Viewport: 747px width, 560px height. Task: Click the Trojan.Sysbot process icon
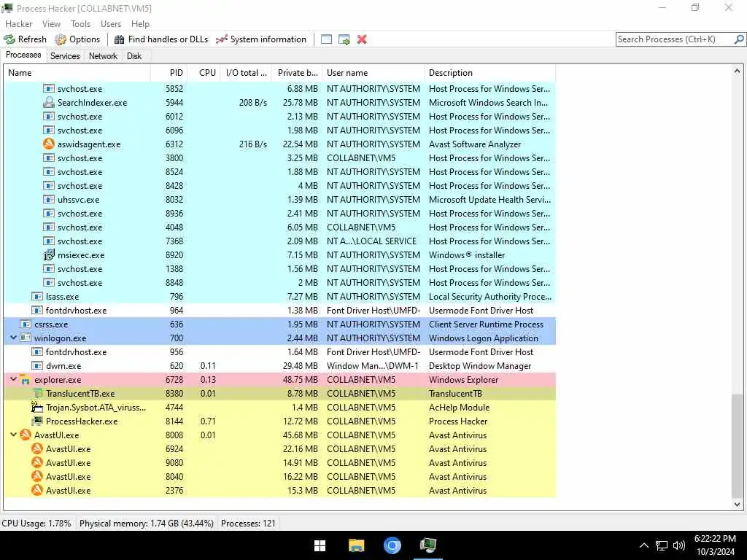[x=37, y=407]
